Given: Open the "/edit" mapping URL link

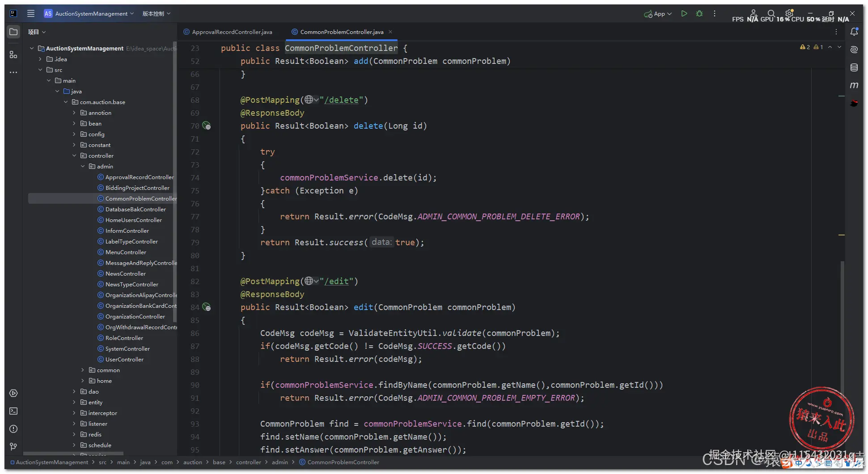Looking at the screenshot, I should (337, 281).
